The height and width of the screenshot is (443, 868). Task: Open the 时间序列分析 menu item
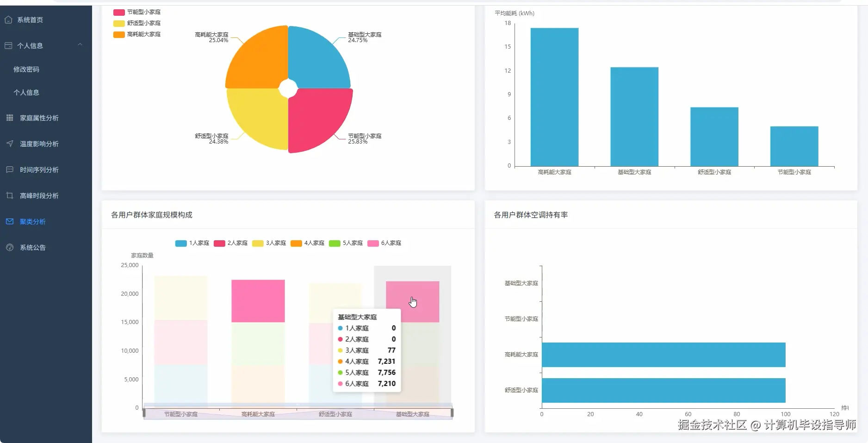pos(46,169)
